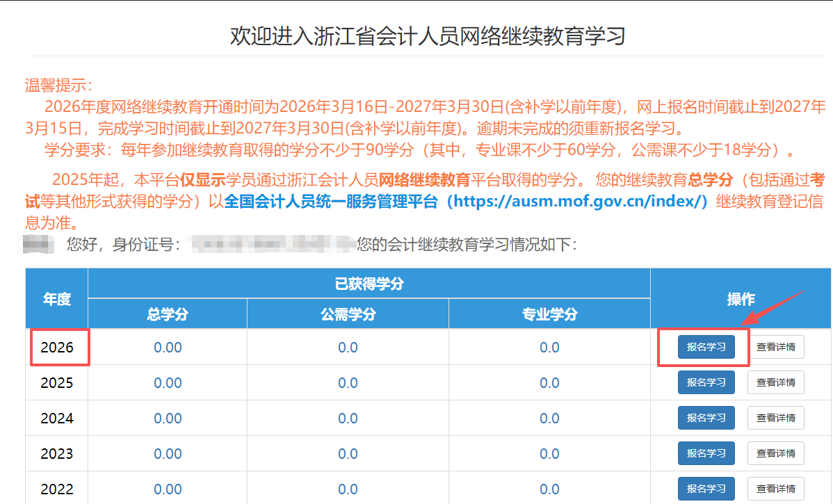This screenshot has width=833, height=504.
Task: Click 查看详情 button for year 2025
Action: pyautogui.click(x=775, y=382)
